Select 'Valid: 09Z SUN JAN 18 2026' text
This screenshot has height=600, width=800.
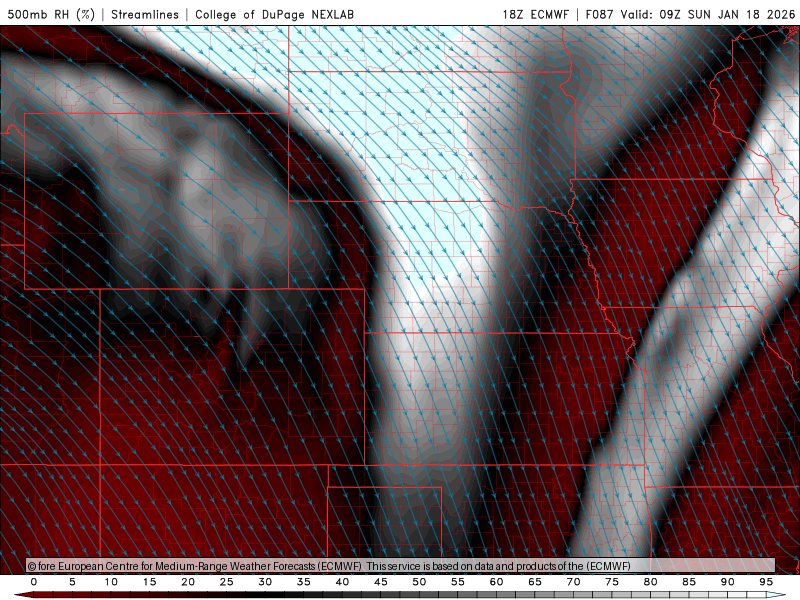[708, 14]
